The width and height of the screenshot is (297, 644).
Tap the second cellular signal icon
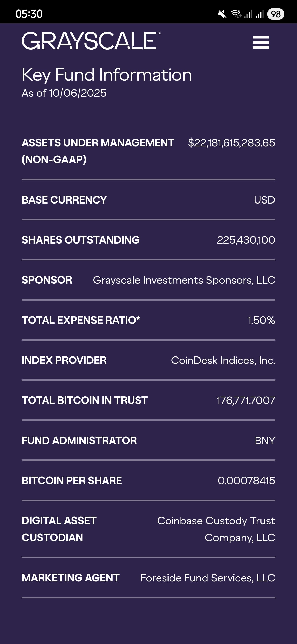click(x=260, y=14)
